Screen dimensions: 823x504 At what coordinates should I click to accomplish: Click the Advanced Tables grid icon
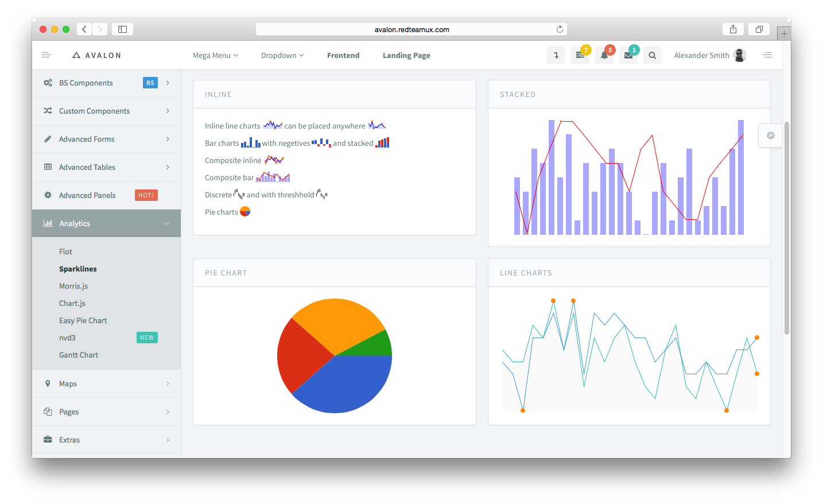click(48, 167)
